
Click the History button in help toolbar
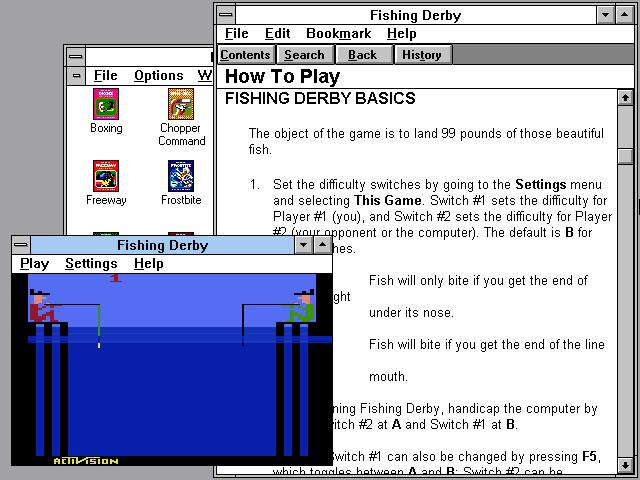pos(422,55)
